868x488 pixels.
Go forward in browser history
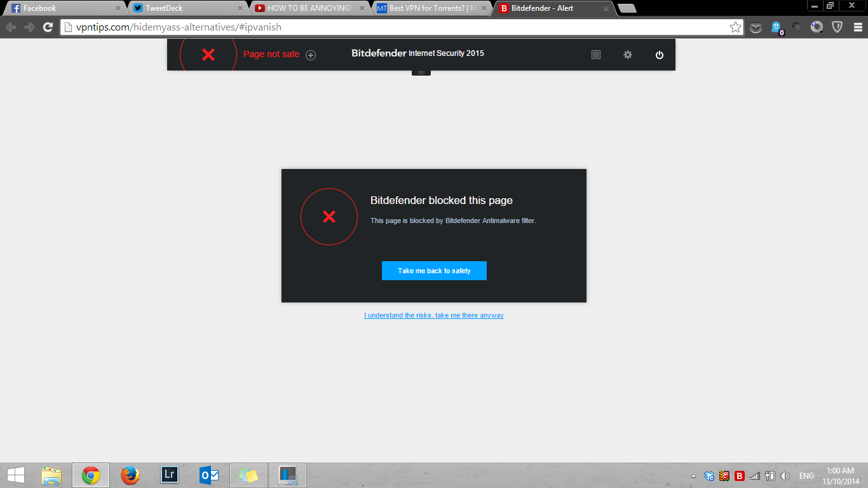(x=29, y=27)
